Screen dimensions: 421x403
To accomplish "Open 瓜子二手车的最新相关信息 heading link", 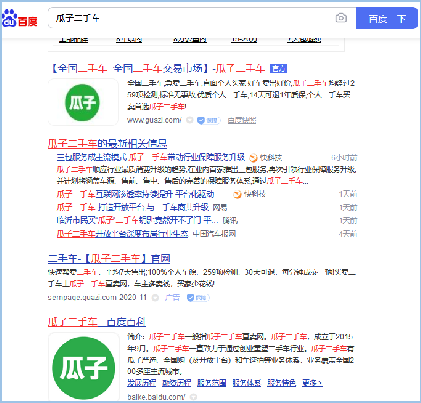I will pos(107,144).
